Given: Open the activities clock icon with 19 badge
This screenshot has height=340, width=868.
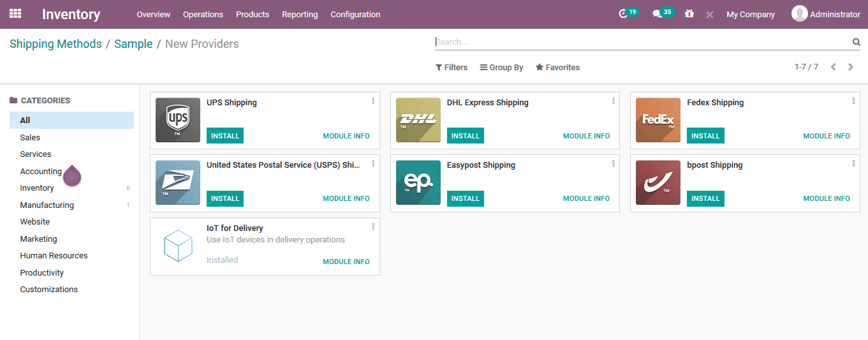Looking at the screenshot, I should [628, 13].
